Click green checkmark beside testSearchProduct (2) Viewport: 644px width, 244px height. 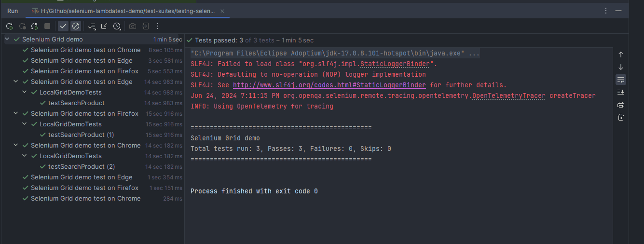(x=43, y=167)
